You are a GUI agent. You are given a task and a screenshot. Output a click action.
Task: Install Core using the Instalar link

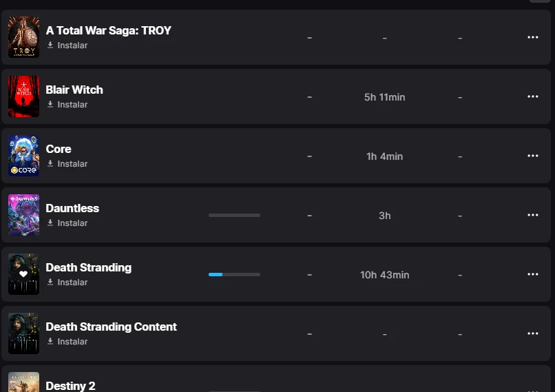(72, 164)
